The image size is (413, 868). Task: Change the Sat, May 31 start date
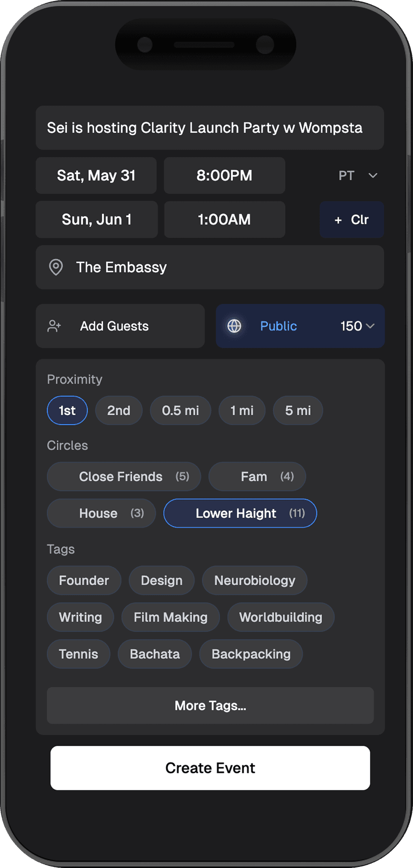(96, 175)
